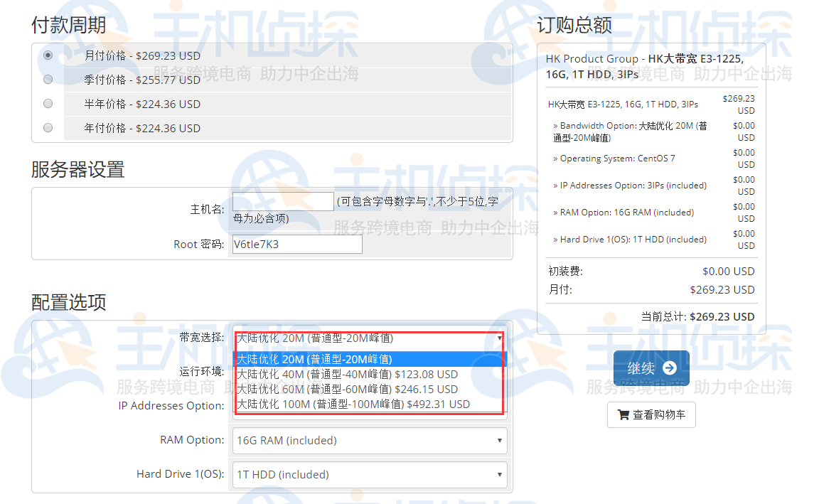This screenshot has height=504, width=819.
Task: Click the HK Product Group title text
Action: (645, 66)
